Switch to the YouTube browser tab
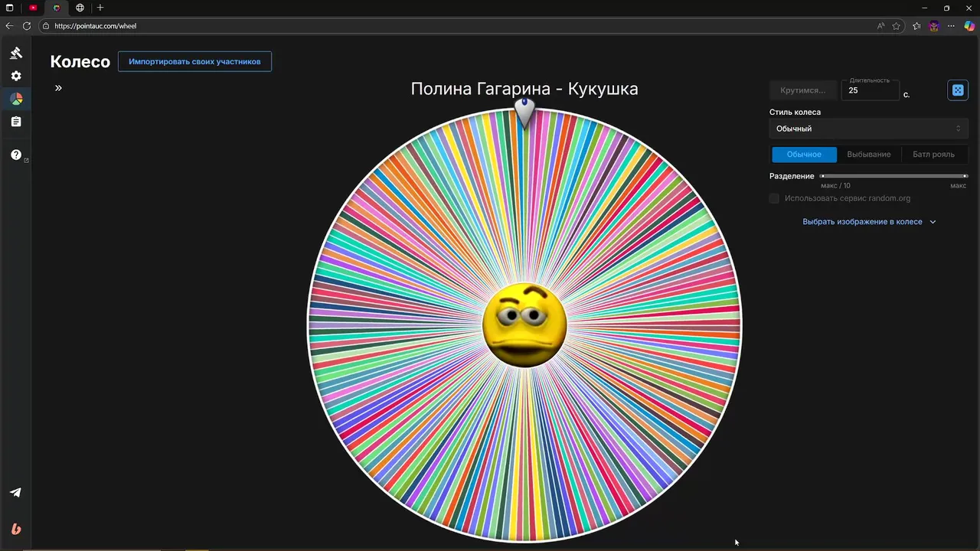Viewport: 980px width, 551px height. [x=33, y=8]
